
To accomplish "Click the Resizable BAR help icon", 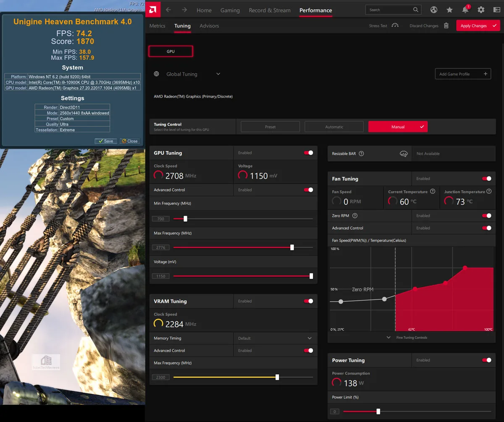I will coord(361,154).
